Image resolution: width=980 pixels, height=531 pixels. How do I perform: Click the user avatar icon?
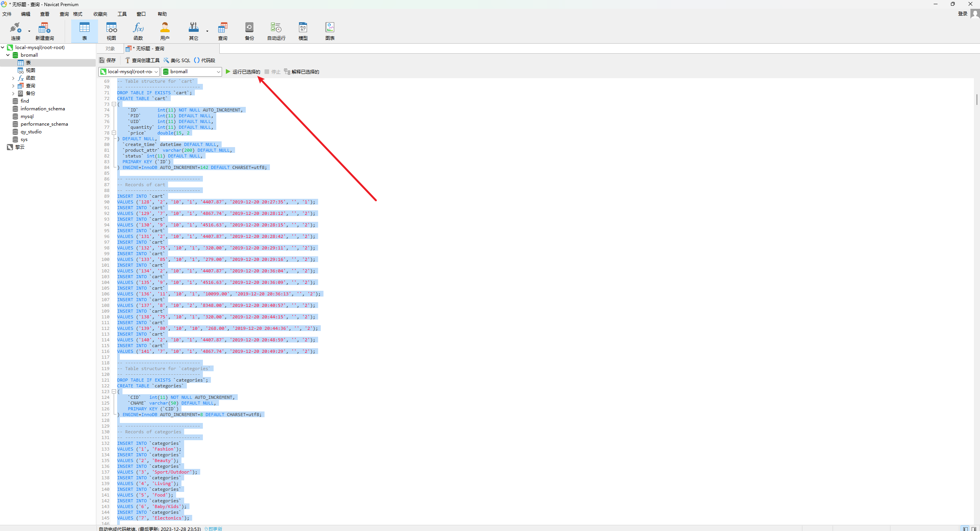975,14
